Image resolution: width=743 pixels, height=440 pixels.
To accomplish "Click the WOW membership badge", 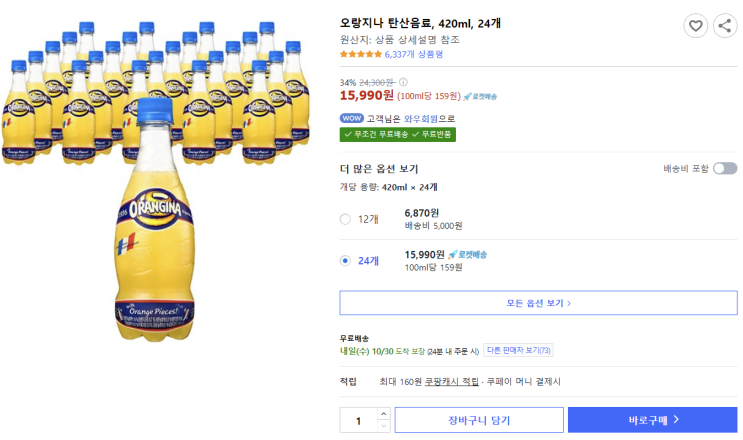I will (352, 118).
